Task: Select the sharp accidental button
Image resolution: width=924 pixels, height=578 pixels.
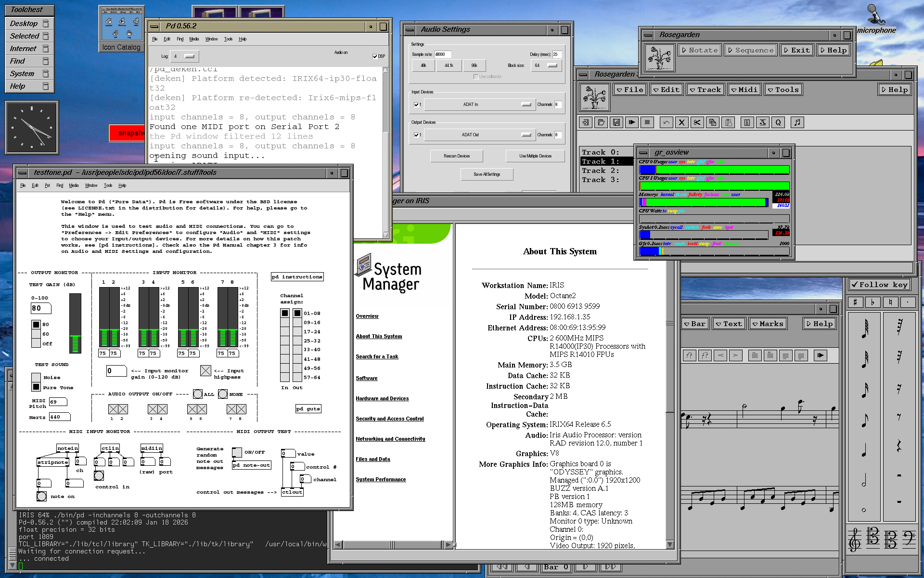Action: coord(855,302)
